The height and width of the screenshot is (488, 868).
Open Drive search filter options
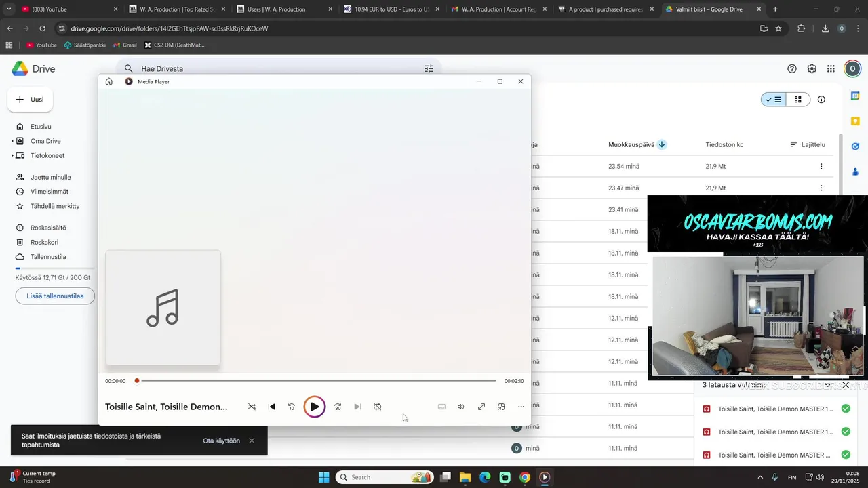point(429,68)
